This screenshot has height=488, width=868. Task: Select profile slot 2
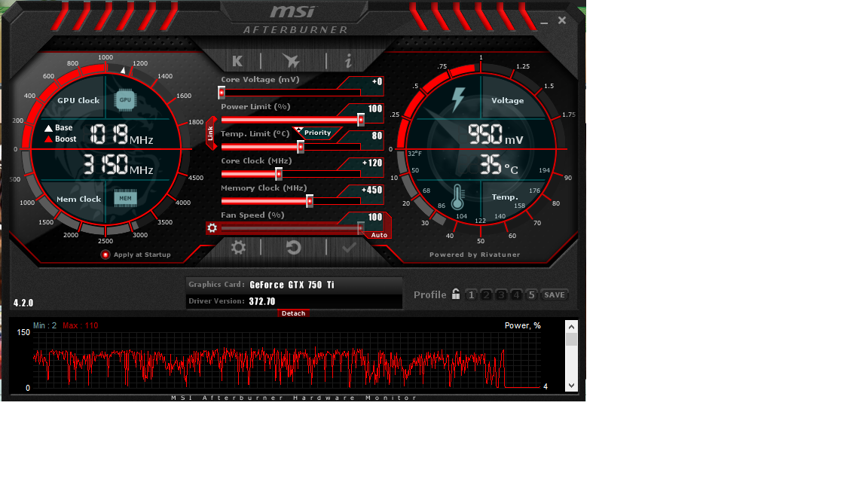tap(486, 295)
